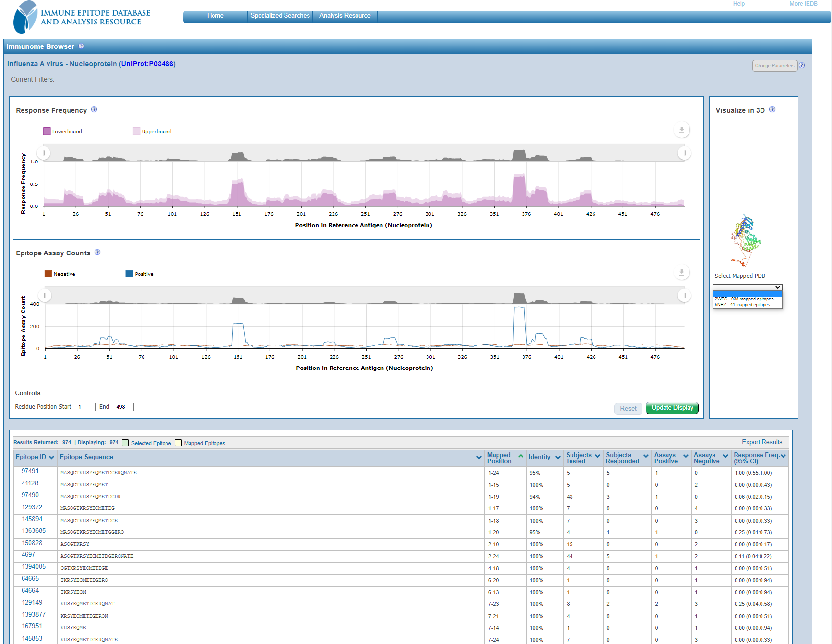Open Specialized Searches menu
The image size is (832, 644).
pos(280,16)
